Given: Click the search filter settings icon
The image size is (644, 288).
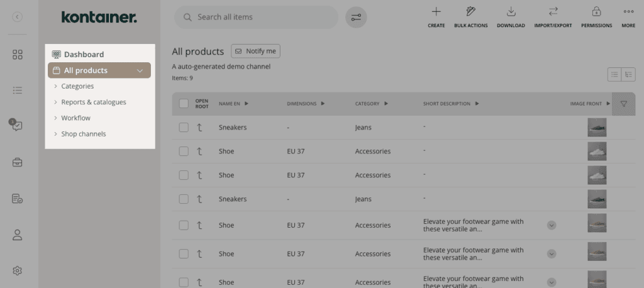Looking at the screenshot, I should point(356,18).
